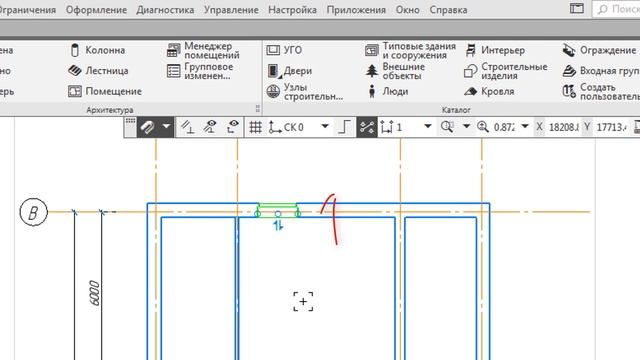Open Менеджер помещений
This screenshot has width=640, height=360.
tap(204, 50)
